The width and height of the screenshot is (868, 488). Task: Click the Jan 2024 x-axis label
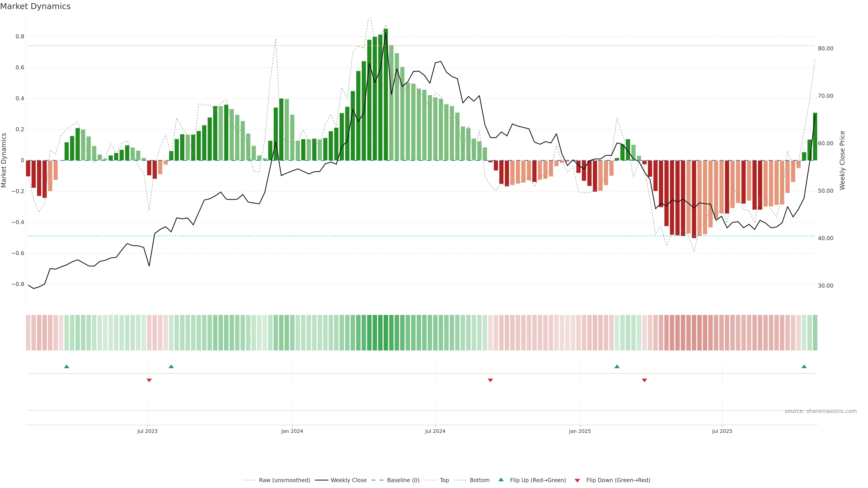click(292, 432)
